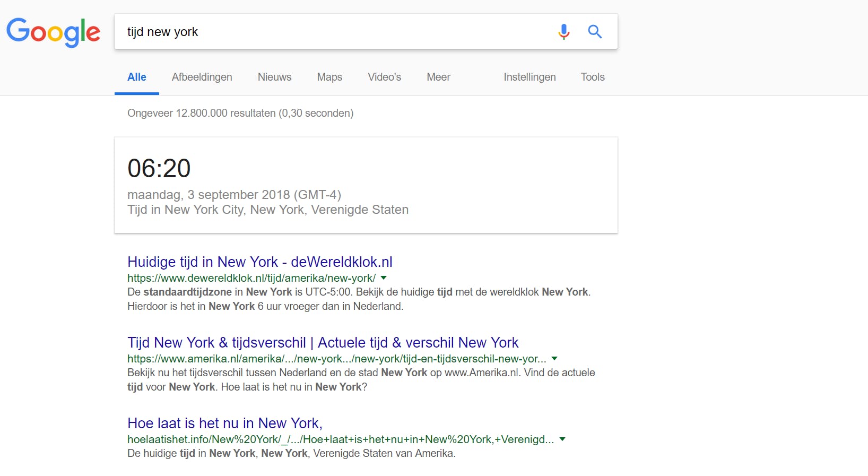Click the 06:20 time display
The width and height of the screenshot is (868, 476).
[x=159, y=168]
